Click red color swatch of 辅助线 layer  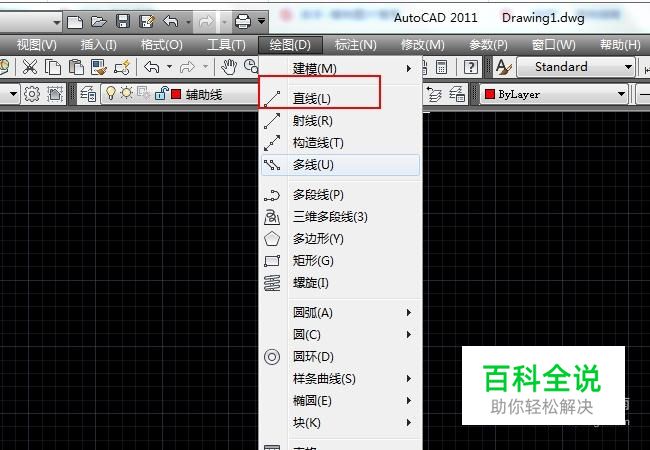pyautogui.click(x=176, y=94)
